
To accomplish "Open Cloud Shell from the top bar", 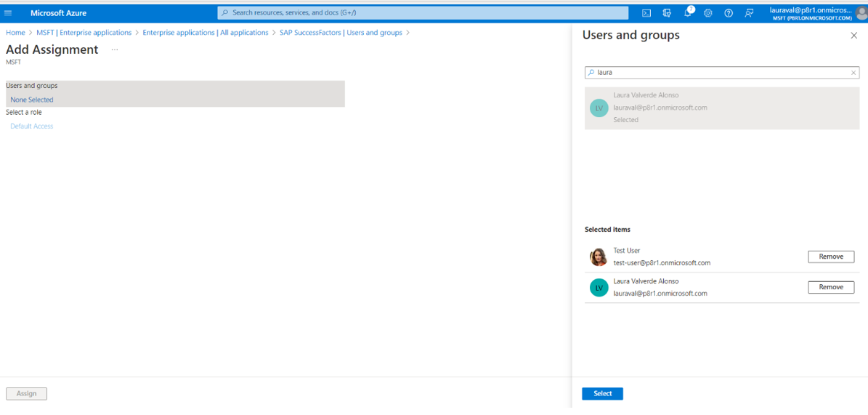I will [x=646, y=13].
